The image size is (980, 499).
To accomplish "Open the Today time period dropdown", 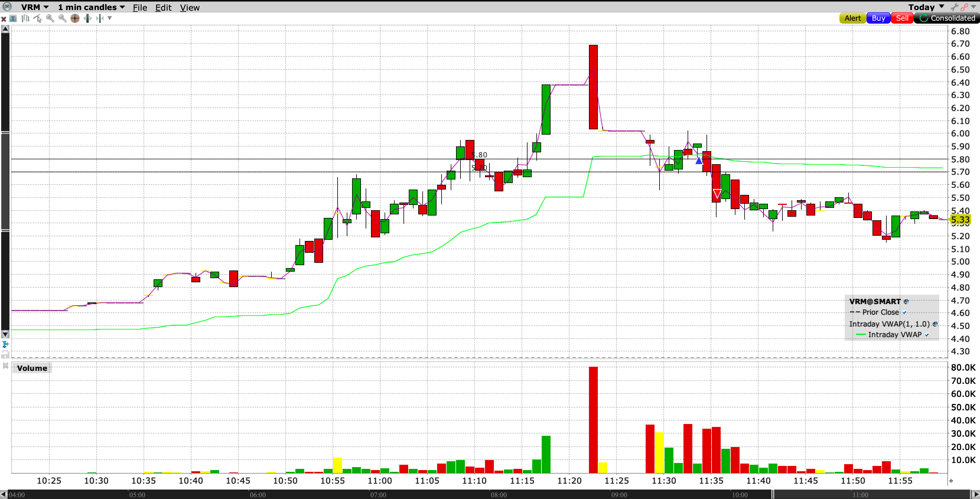I will click(926, 7).
